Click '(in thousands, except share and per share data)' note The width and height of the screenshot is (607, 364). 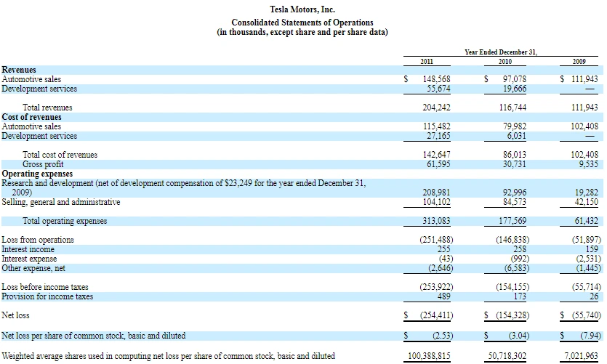(302, 32)
